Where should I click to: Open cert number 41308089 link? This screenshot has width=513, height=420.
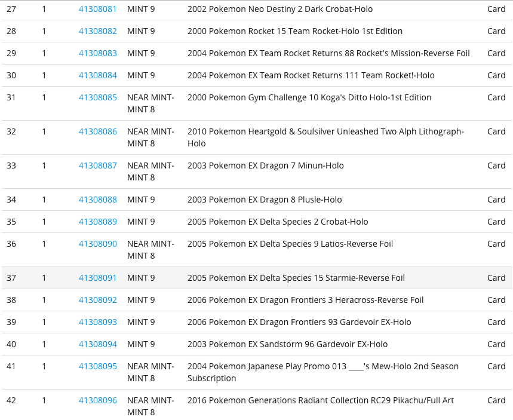coord(97,222)
